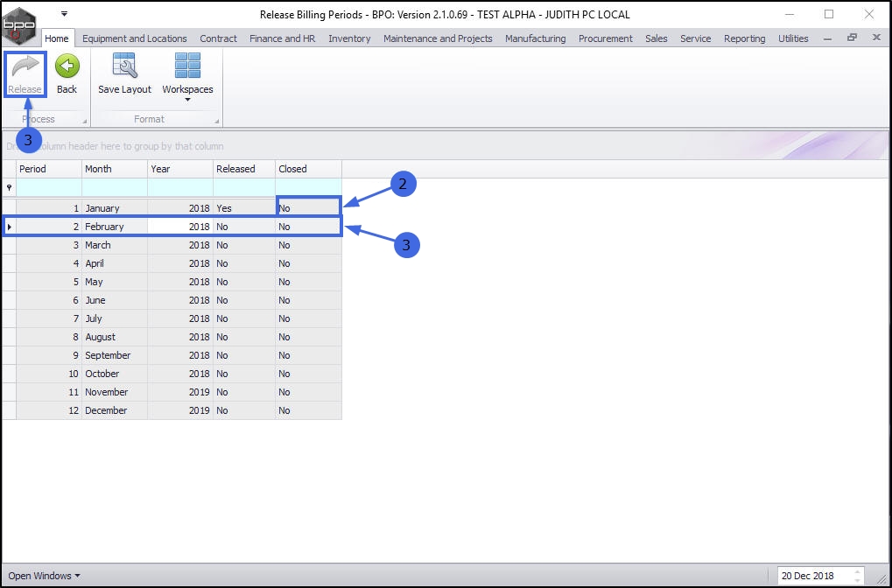This screenshot has width=892, height=588.
Task: Click the Period filter row cell
Action: [x=49, y=187]
